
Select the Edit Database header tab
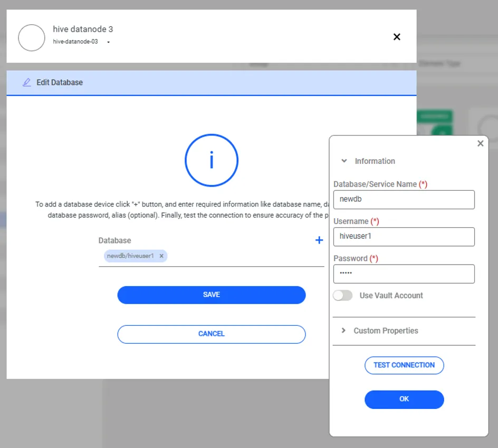[x=212, y=83]
